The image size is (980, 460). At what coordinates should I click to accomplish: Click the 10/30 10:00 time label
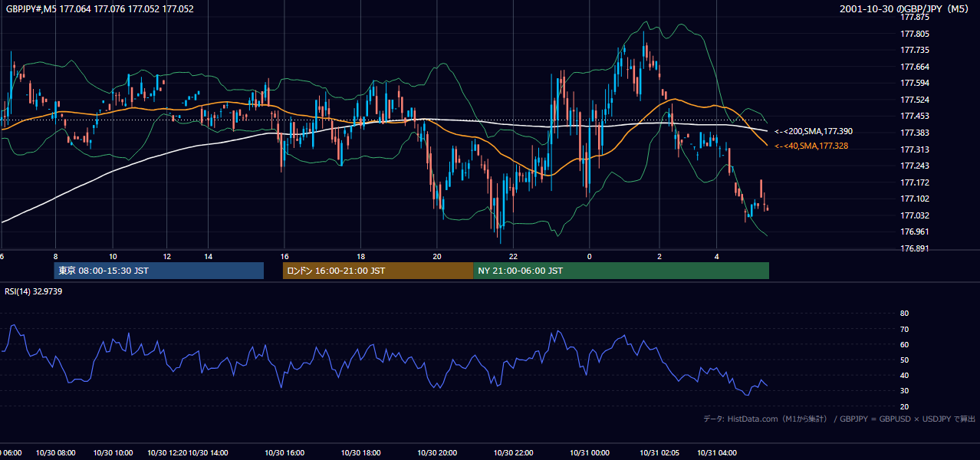(x=113, y=453)
